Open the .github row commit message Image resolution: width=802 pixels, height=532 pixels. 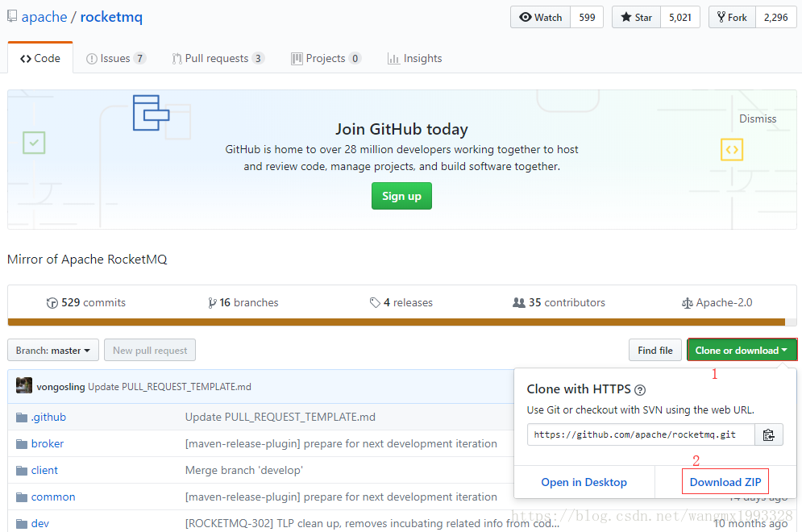coord(280,417)
